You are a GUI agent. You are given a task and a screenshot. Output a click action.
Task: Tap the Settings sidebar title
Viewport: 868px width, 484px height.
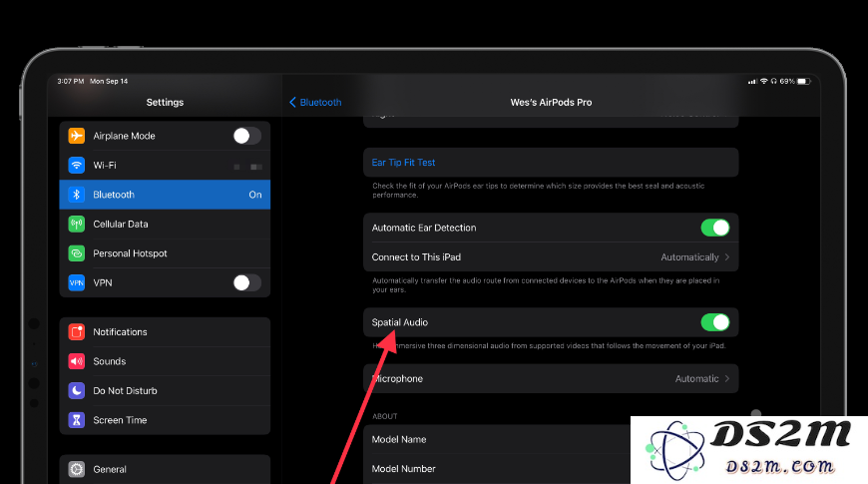[x=165, y=102]
